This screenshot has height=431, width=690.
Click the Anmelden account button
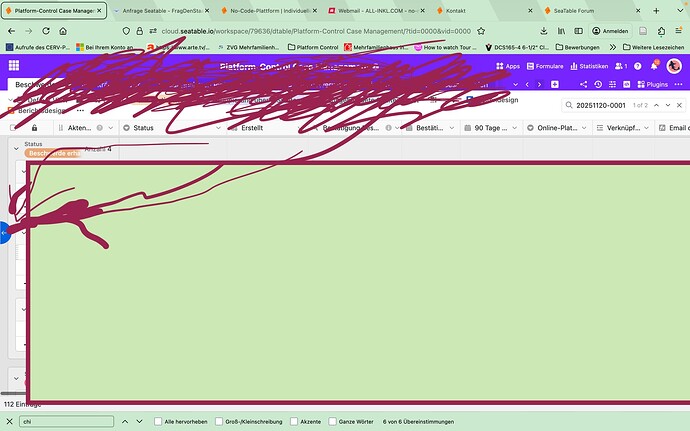point(610,31)
